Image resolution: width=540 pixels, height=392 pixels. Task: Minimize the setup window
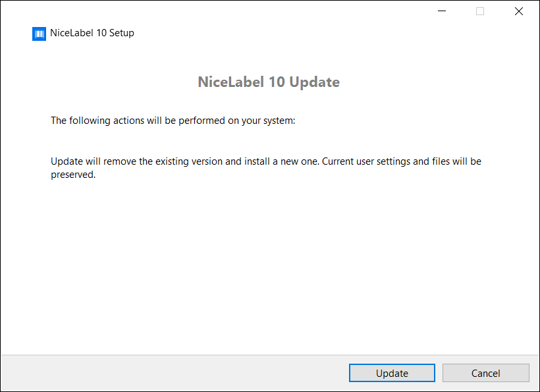point(442,11)
